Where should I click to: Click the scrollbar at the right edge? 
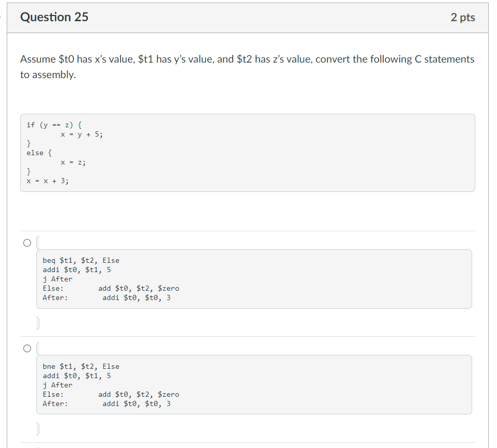click(x=495, y=224)
